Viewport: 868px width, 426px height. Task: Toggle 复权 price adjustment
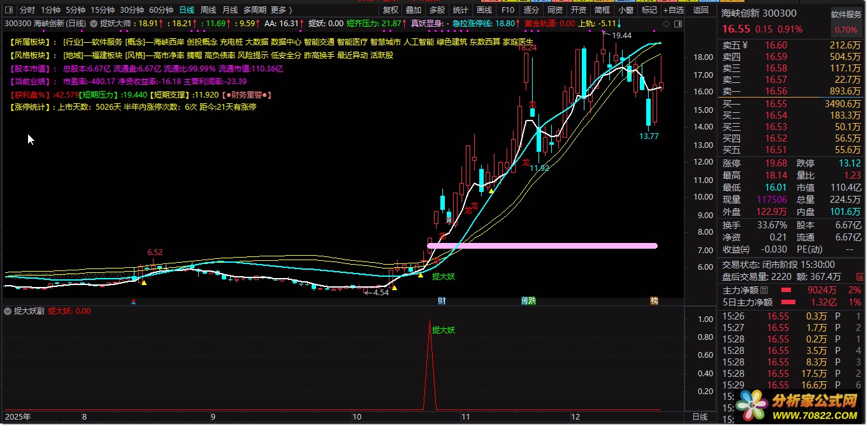(x=391, y=10)
